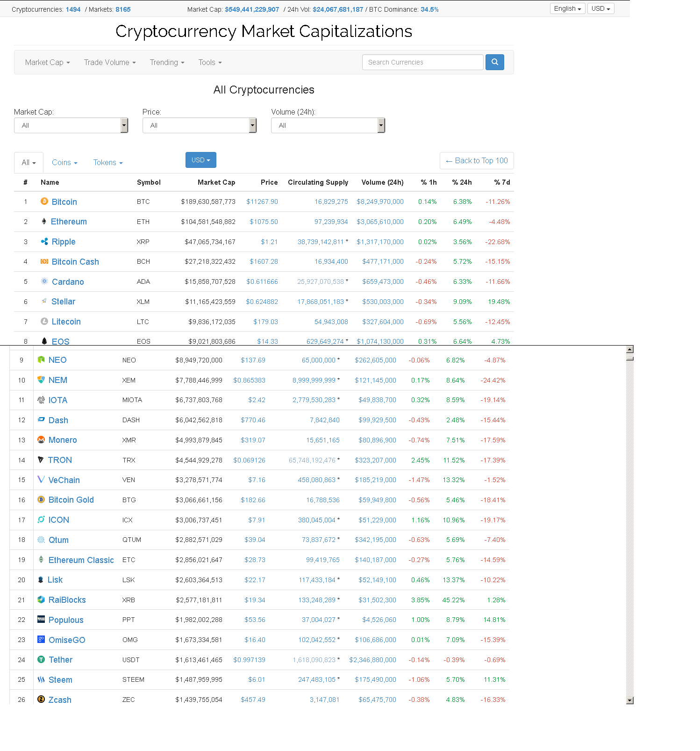The height and width of the screenshot is (751, 700).
Task: Sort table by Price column header
Action: coord(269,182)
